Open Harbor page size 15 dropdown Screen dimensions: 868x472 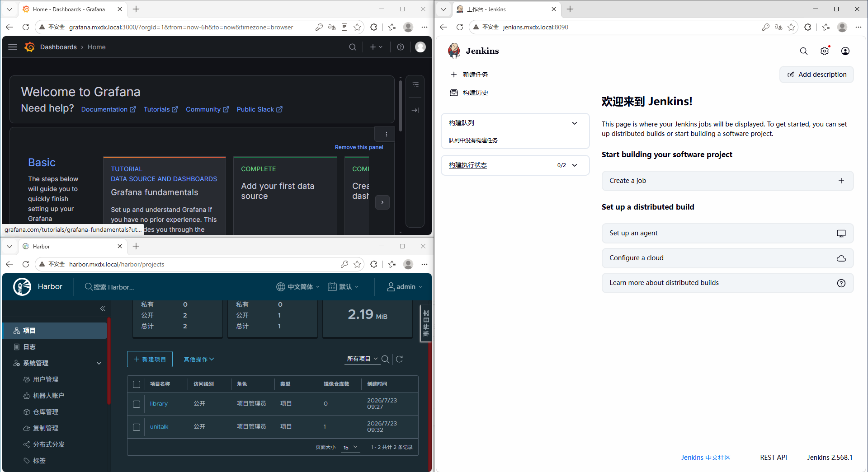point(350,448)
